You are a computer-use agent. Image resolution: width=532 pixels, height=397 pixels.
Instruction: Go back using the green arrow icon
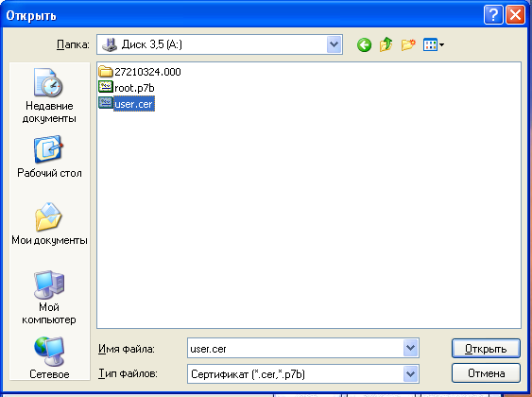click(364, 44)
